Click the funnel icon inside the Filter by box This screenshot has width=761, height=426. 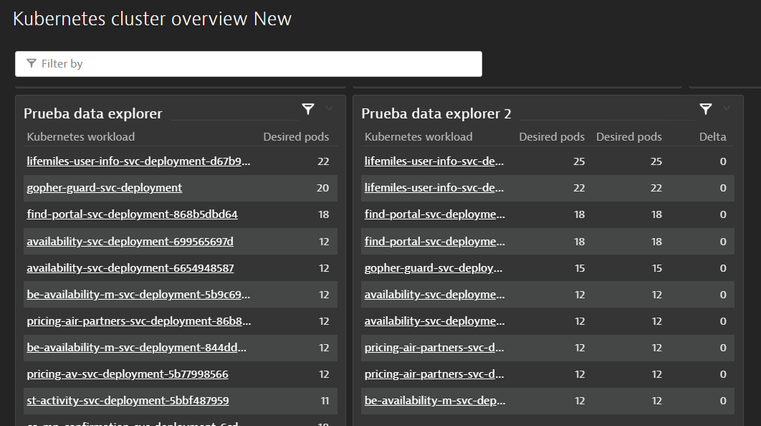click(x=31, y=64)
